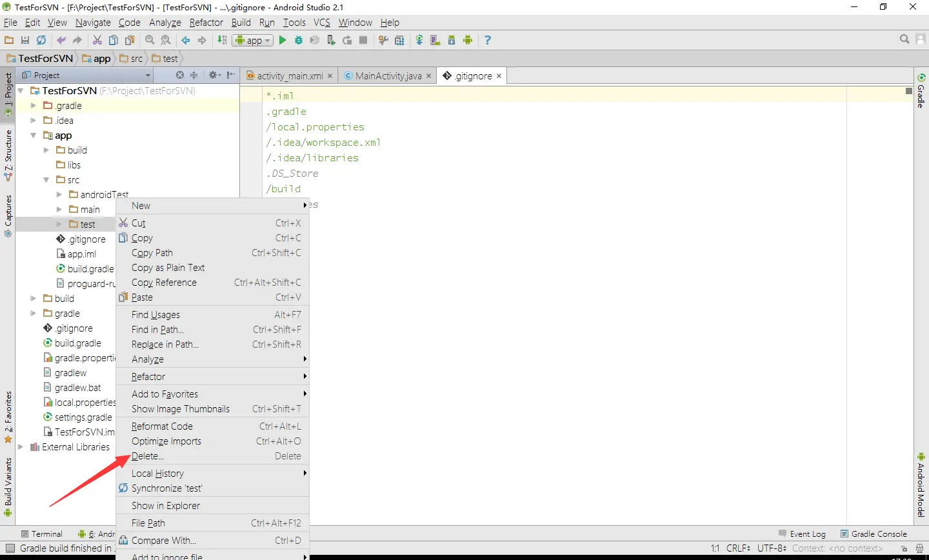929x560 pixels.
Task: Open the New submenu in context menu
Action: [x=212, y=206]
